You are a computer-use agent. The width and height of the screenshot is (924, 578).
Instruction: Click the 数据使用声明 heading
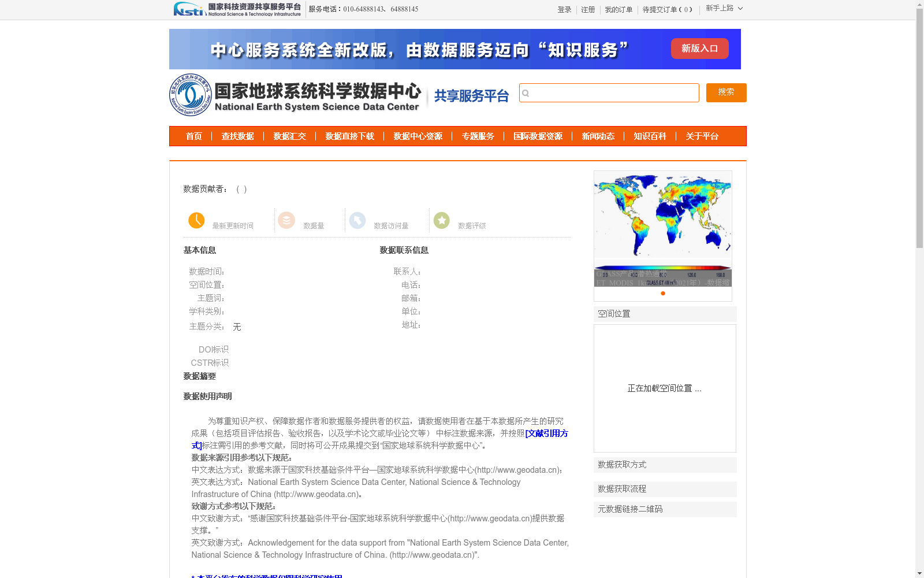pos(207,397)
